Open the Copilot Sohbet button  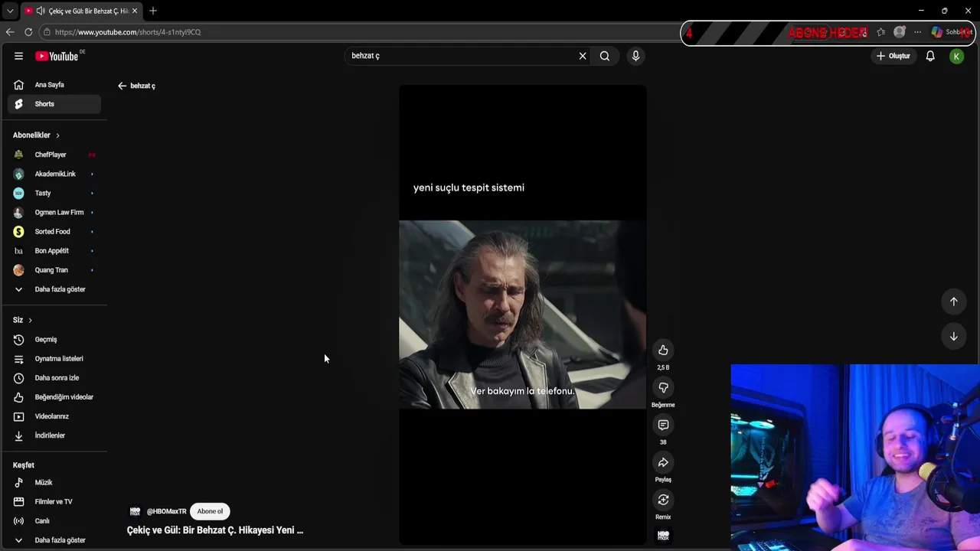pyautogui.click(x=952, y=32)
